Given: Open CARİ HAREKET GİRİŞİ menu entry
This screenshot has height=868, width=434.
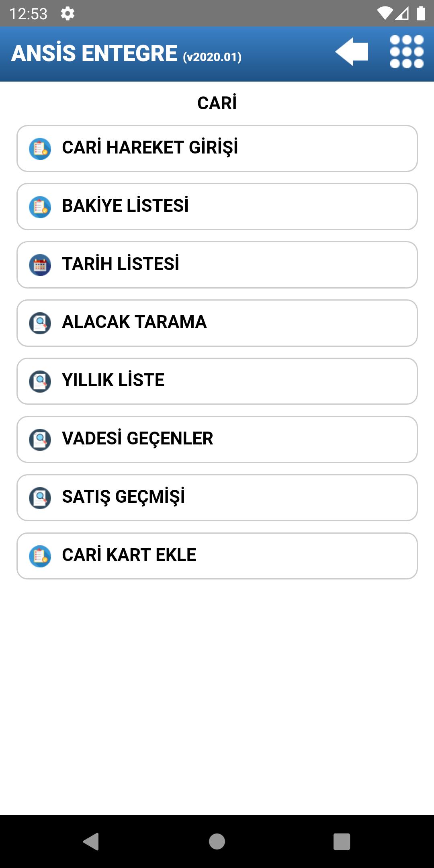Looking at the screenshot, I should click(217, 148).
